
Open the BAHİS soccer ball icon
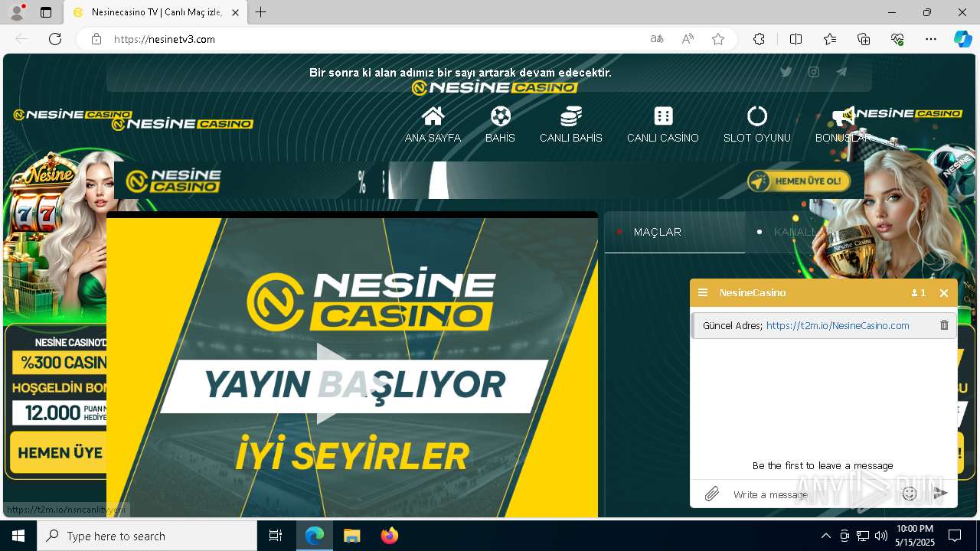(500, 116)
